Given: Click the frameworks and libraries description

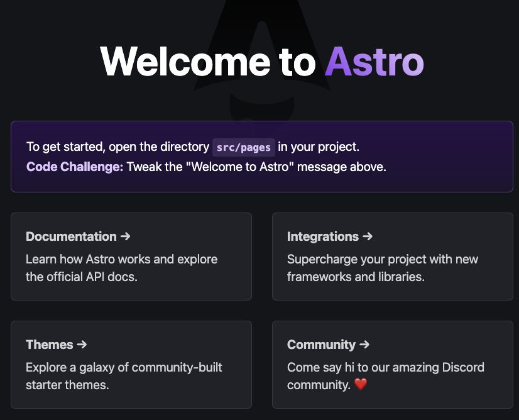Looking at the screenshot, I should (382, 267).
